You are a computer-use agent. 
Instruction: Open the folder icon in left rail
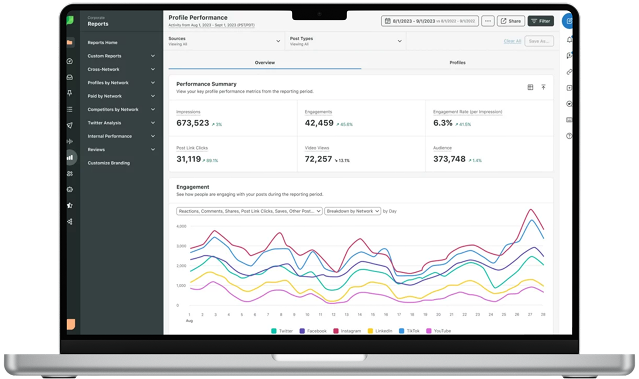(x=70, y=42)
